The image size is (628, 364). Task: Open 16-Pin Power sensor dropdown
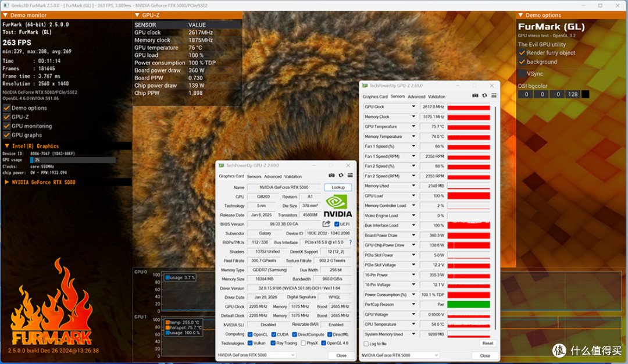pyautogui.click(x=413, y=274)
